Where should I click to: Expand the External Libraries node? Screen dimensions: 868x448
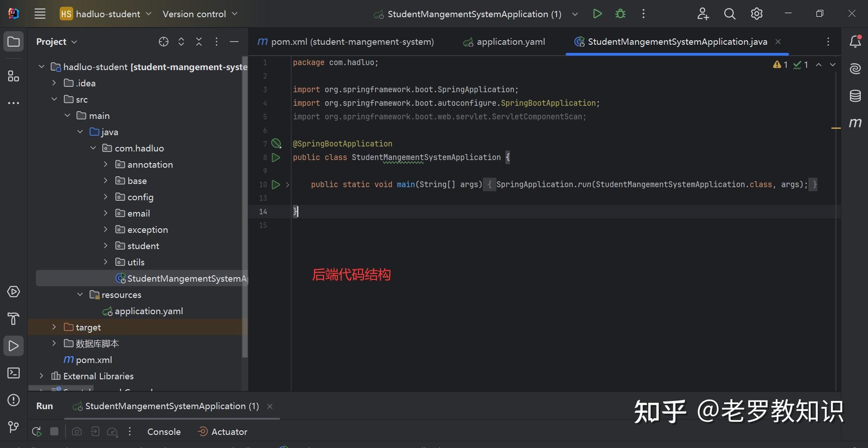click(x=42, y=376)
